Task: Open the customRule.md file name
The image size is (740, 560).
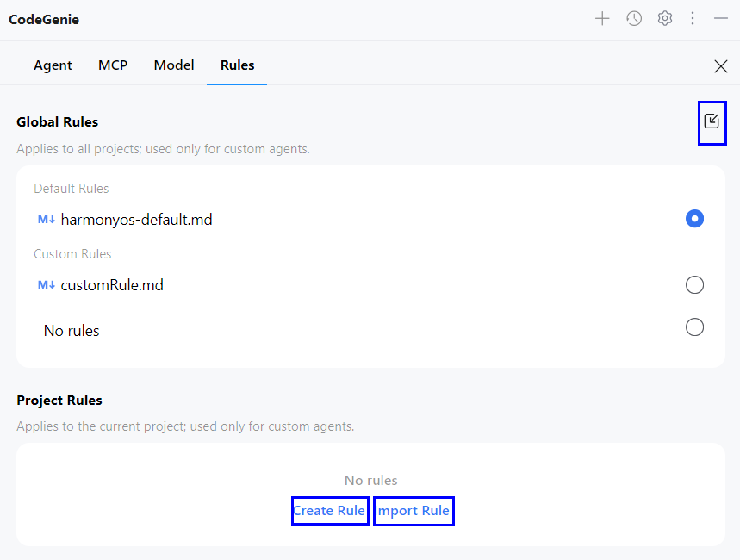Action: click(x=112, y=285)
